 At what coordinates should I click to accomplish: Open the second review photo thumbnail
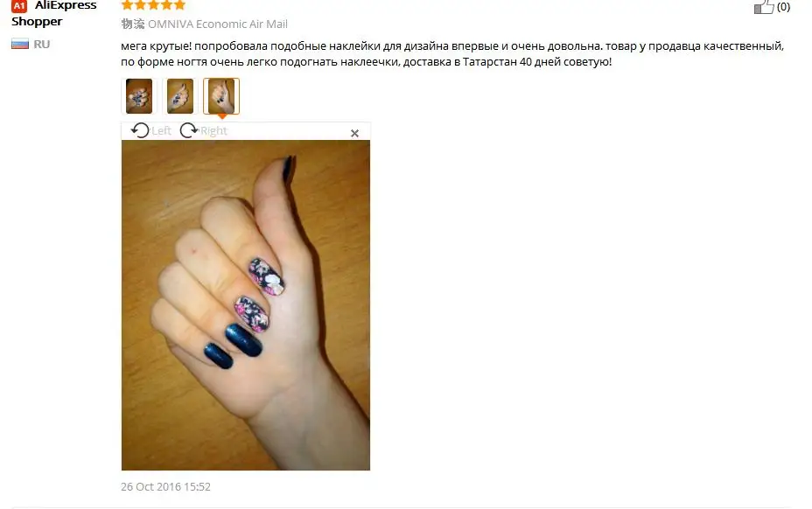point(180,96)
